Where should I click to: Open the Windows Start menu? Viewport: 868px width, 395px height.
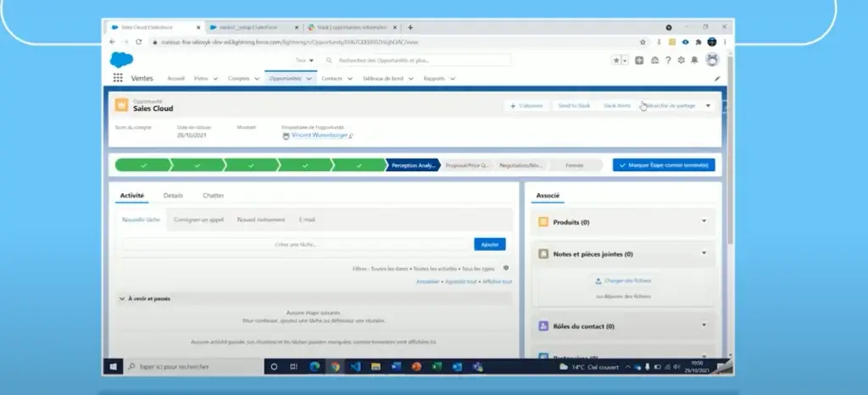pyautogui.click(x=113, y=366)
